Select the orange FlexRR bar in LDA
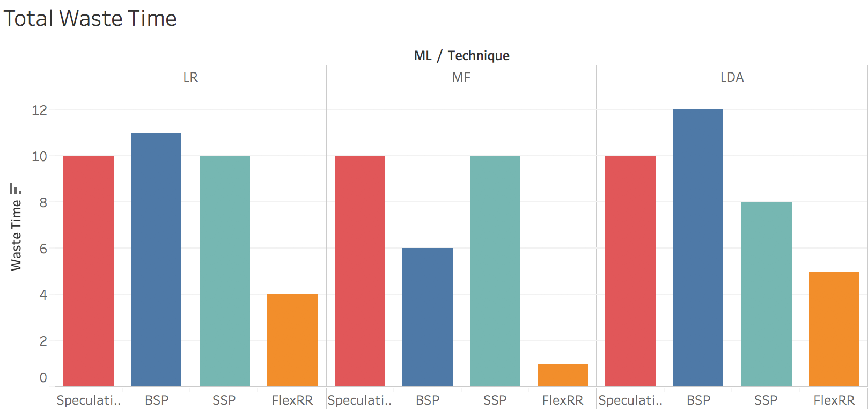868x409 pixels. (x=834, y=328)
